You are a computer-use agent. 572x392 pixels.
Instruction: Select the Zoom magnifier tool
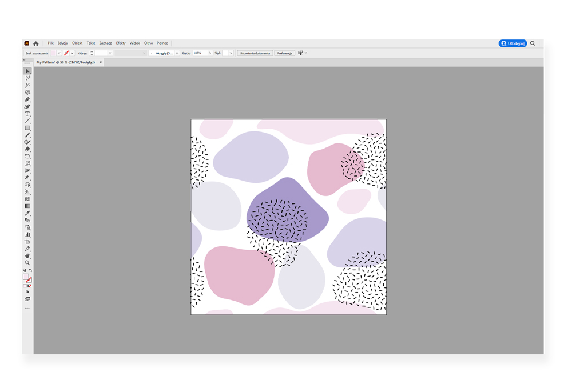27,263
